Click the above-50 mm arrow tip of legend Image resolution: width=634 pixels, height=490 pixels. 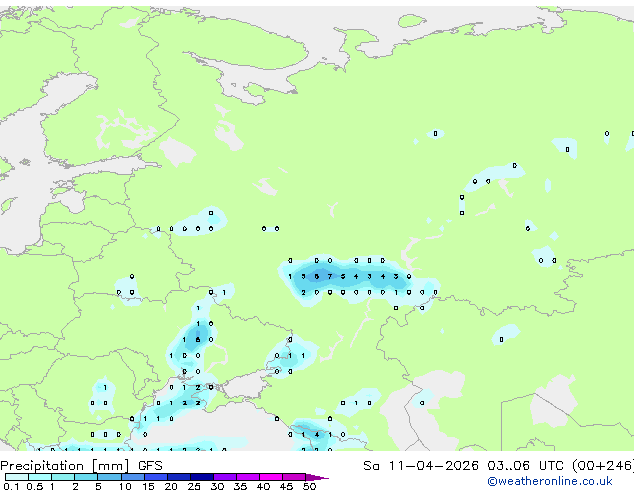(x=317, y=477)
